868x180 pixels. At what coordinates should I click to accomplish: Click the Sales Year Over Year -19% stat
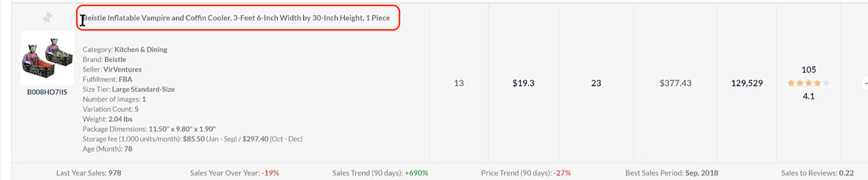[x=234, y=173]
